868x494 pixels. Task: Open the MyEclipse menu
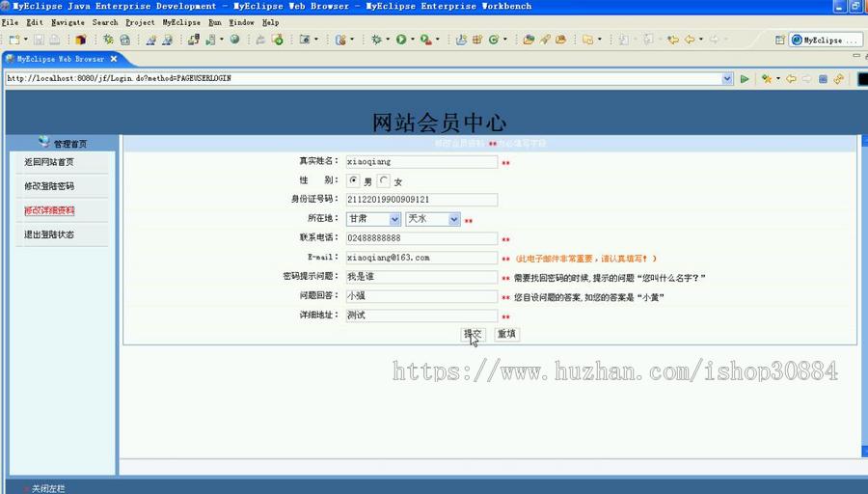[181, 22]
